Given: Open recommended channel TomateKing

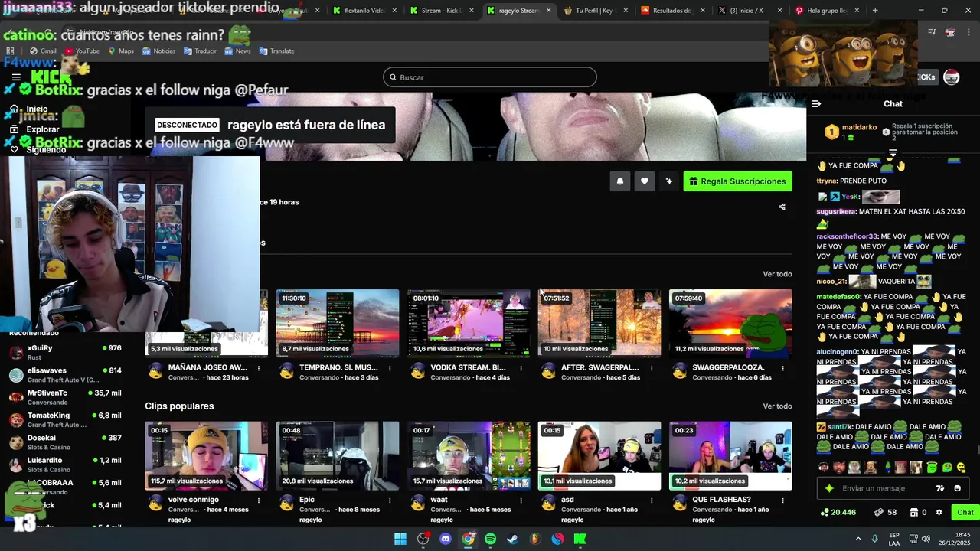Looking at the screenshot, I should coord(65,420).
